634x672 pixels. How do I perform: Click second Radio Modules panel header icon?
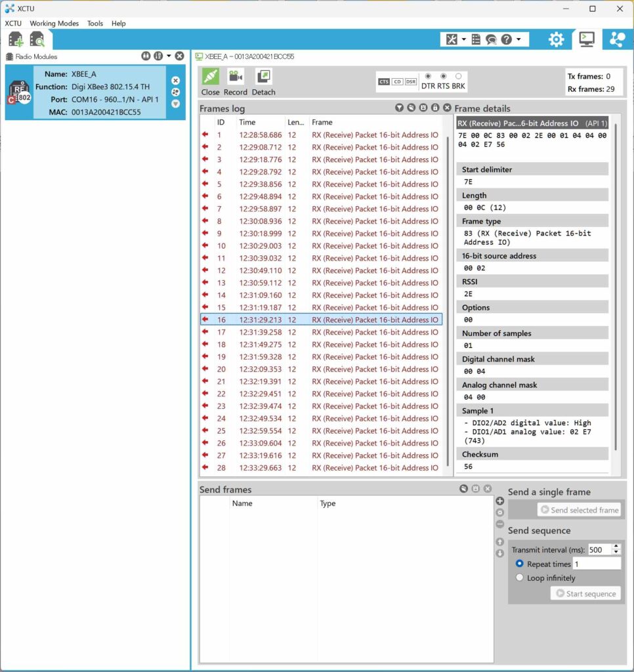(158, 56)
